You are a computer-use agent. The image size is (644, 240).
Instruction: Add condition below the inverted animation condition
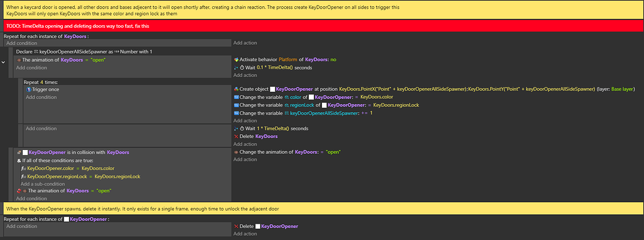coord(31,198)
